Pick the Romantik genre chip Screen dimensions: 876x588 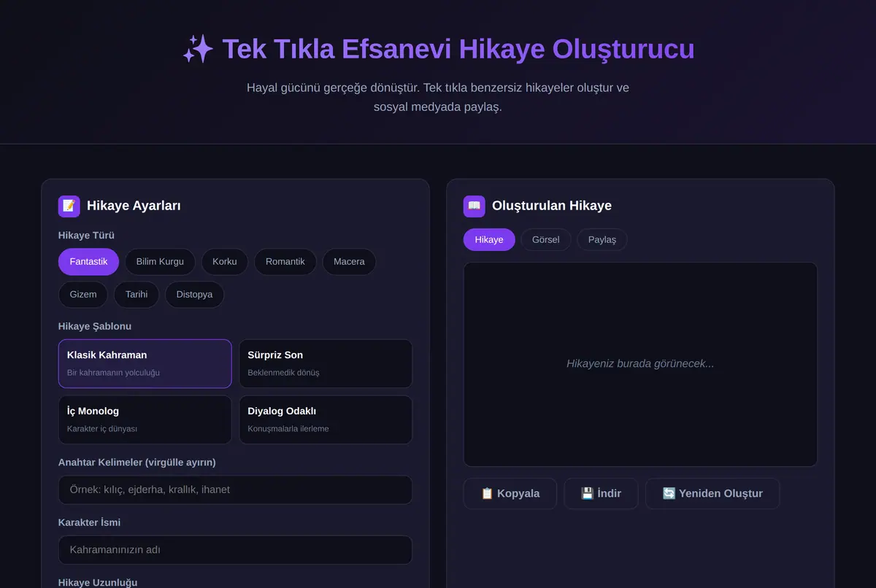tap(285, 262)
